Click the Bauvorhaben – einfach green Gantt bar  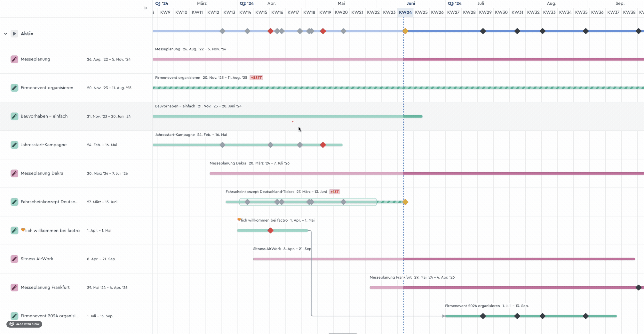coord(288,116)
